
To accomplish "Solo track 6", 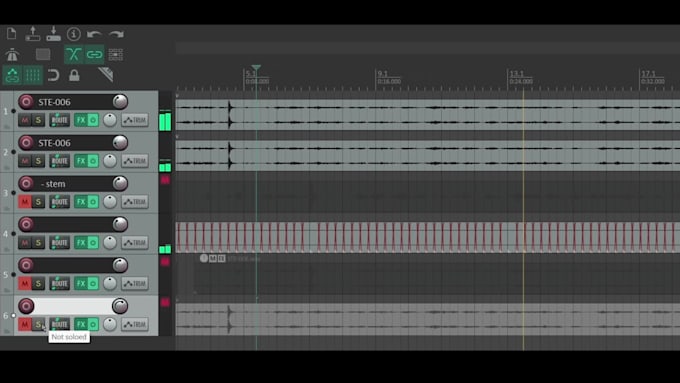I will click(38, 324).
